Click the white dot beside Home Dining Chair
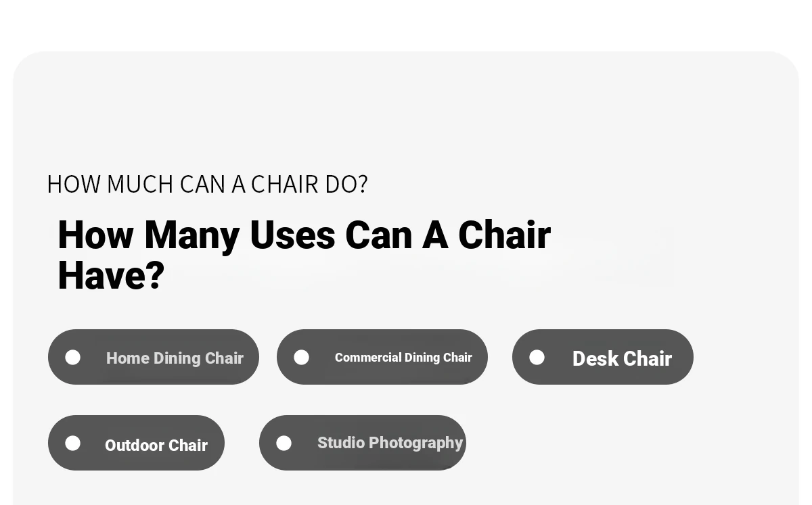 pos(73,358)
